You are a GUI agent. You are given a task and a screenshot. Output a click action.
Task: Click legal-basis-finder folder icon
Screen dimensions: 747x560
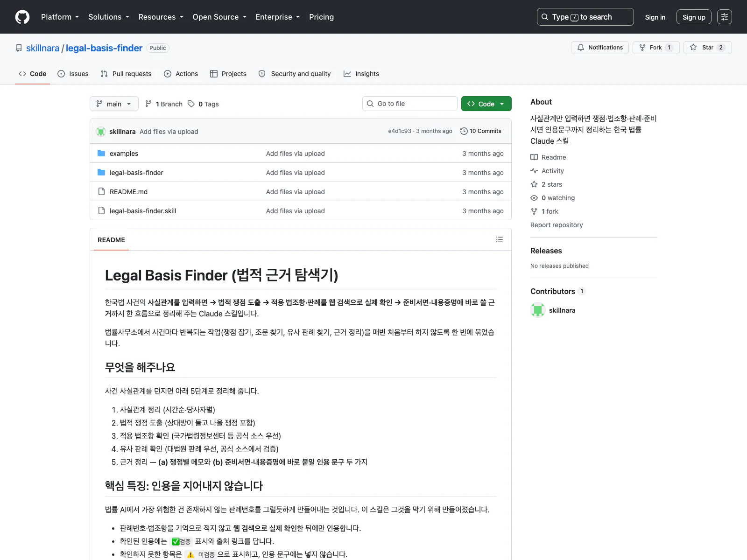tap(101, 172)
